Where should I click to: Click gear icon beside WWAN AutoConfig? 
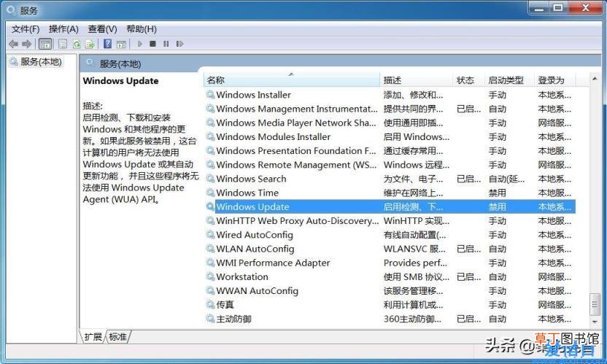pos(210,290)
